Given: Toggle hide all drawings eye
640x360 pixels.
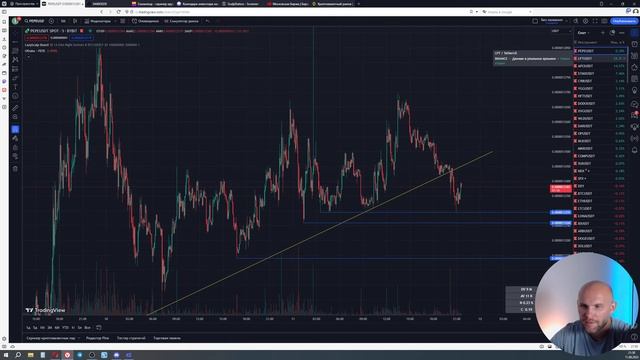Looking at the screenshot, I should tap(15, 156).
